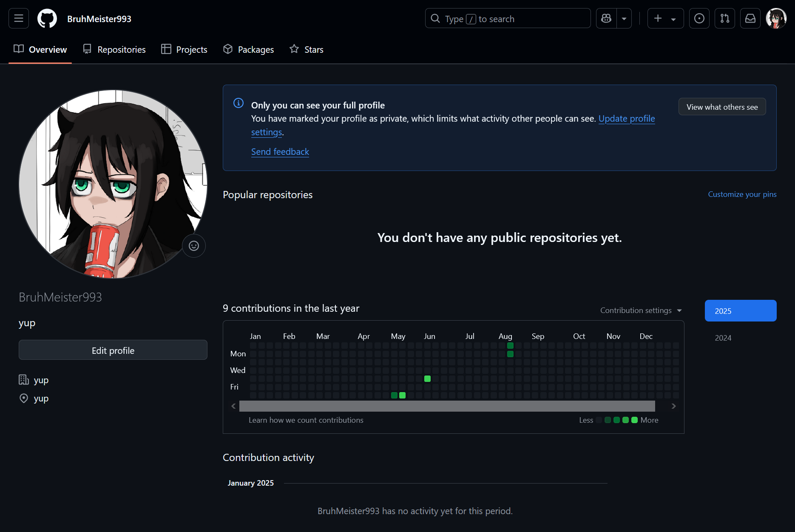Click the bright green June contribution square
The width and height of the screenshot is (795, 532).
427,378
